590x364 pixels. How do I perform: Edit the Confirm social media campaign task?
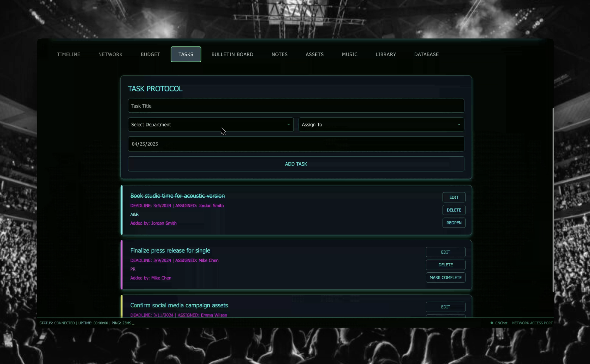445,307
